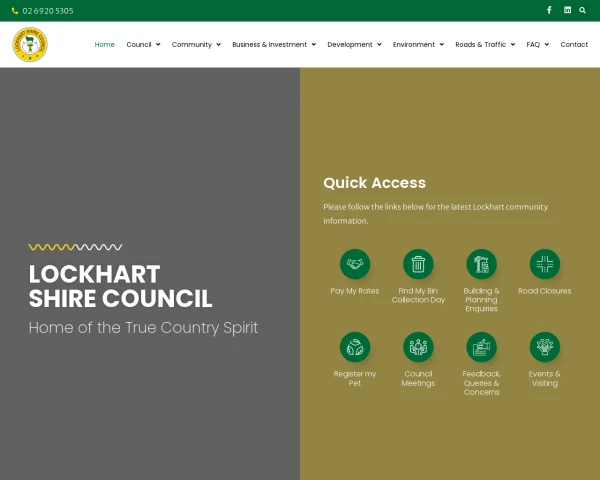Select Feedback, Queries & Concerns icon
Viewport: 600px width, 480px height.
coord(481,347)
